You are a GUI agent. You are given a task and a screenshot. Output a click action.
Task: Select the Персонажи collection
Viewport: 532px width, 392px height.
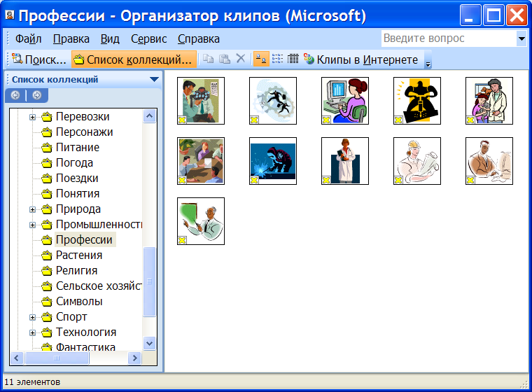[84, 132]
